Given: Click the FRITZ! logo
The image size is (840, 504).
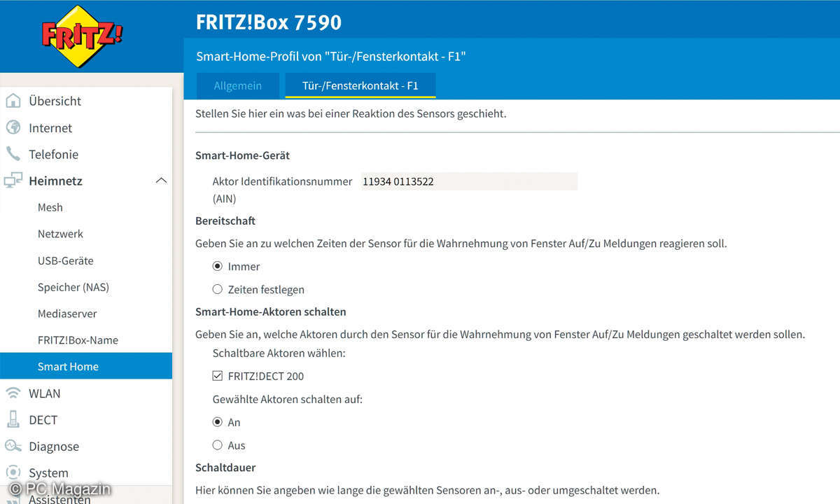Looking at the screenshot, I should (83, 36).
